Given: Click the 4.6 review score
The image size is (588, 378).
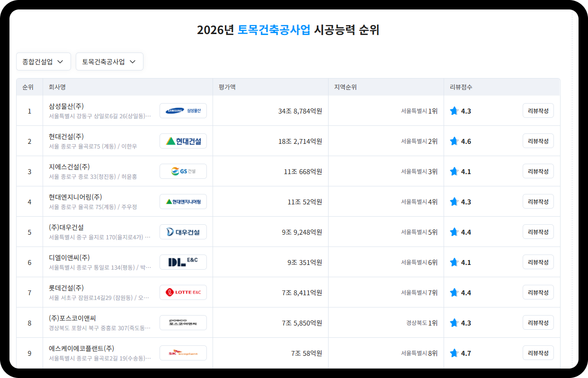Looking at the screenshot, I should click(466, 141).
